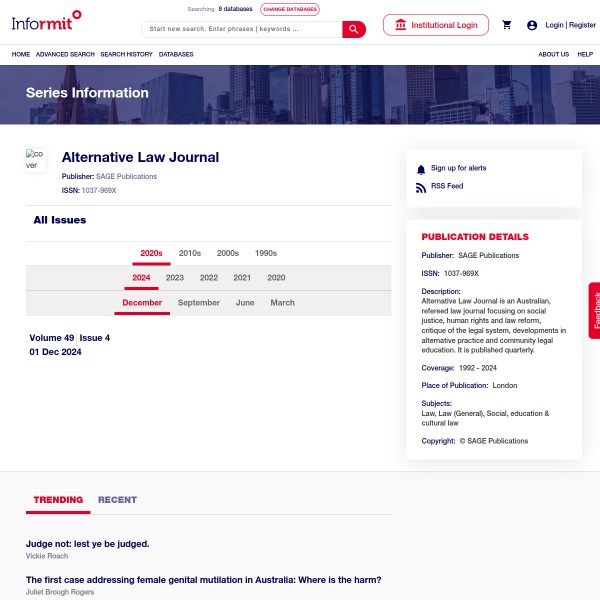Open the shopping cart
This screenshot has width=600, height=600.
[x=507, y=25]
